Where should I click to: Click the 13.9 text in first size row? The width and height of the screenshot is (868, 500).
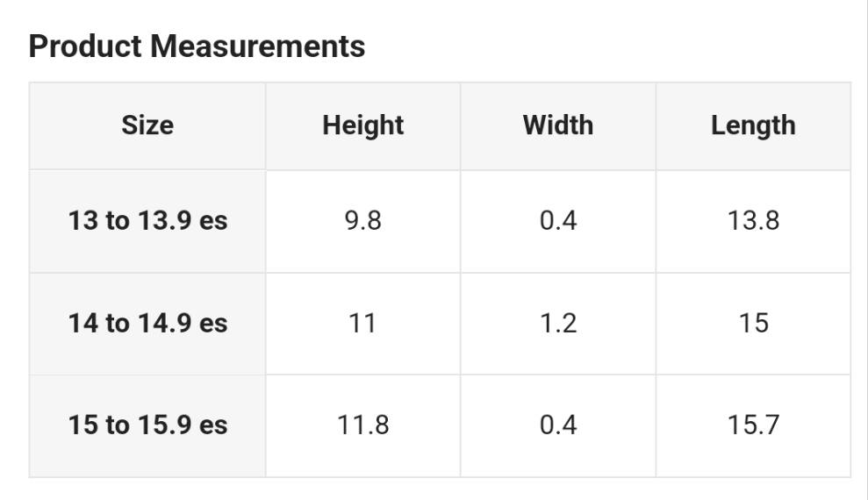tap(163, 220)
